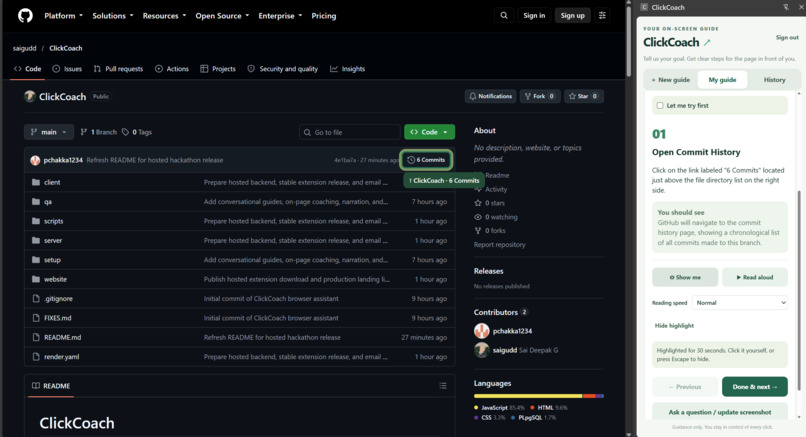View the 1 Branch link
The width and height of the screenshot is (806, 437).
point(99,132)
